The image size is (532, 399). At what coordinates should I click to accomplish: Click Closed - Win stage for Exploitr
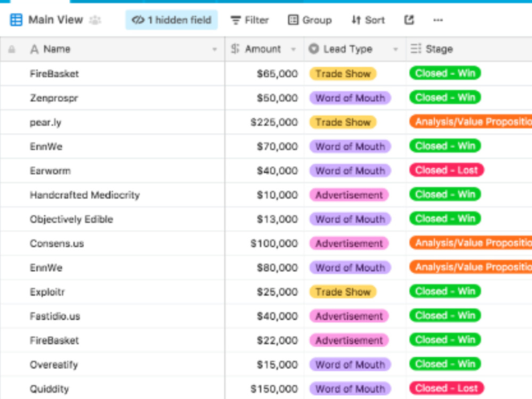click(445, 291)
